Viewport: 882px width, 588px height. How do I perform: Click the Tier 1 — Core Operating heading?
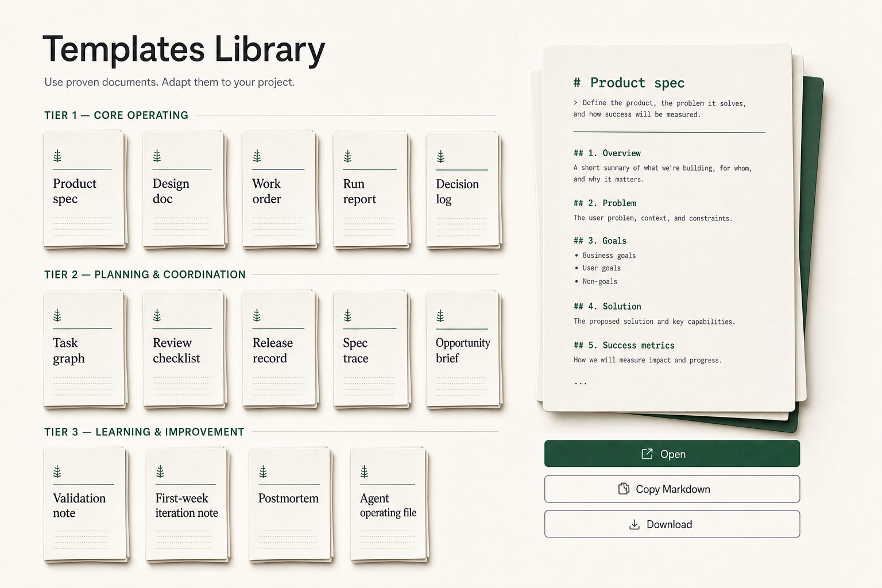(116, 115)
